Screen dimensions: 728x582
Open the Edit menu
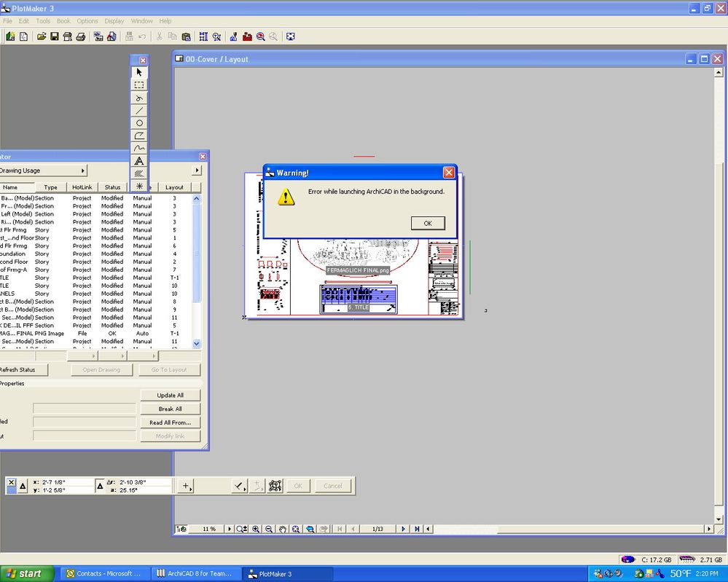point(24,21)
